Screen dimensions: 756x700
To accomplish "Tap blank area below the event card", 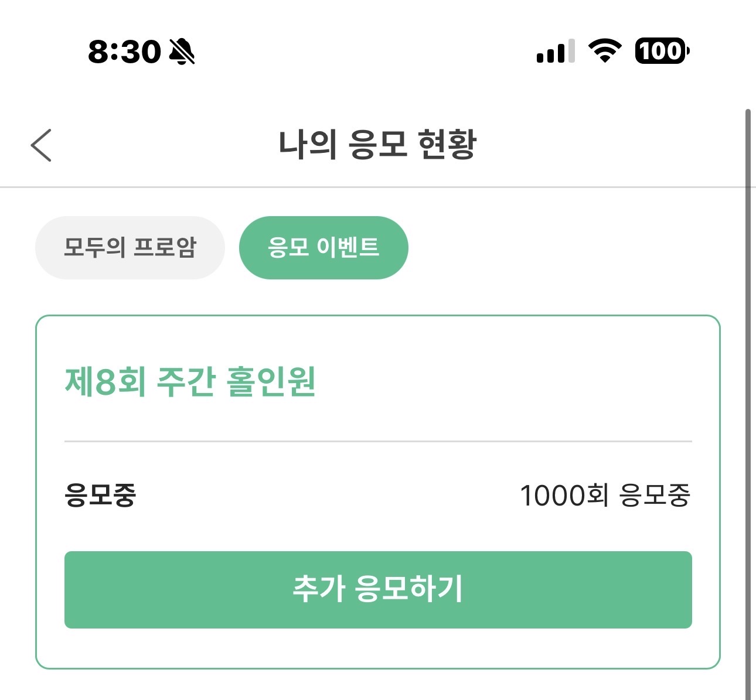I will tap(378, 685).
